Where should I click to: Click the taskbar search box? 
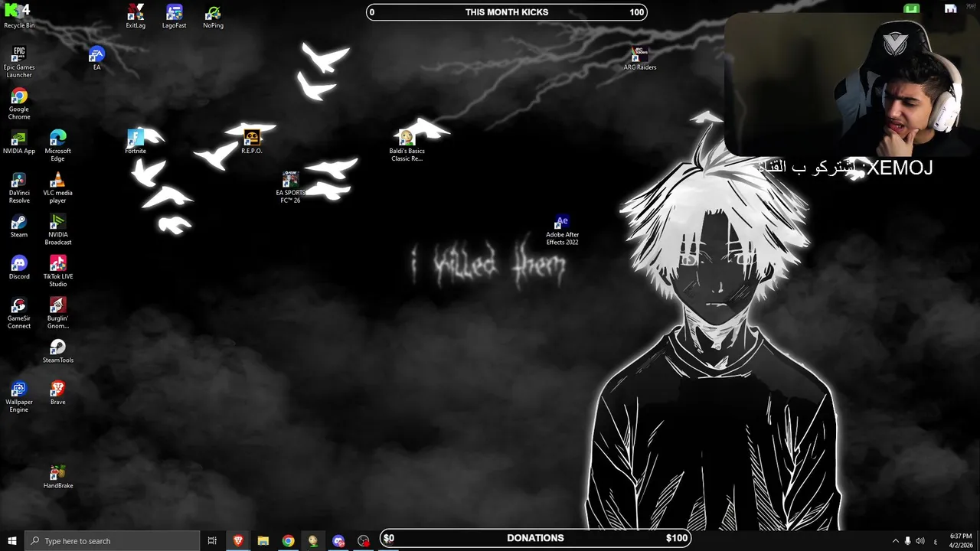[113, 541]
